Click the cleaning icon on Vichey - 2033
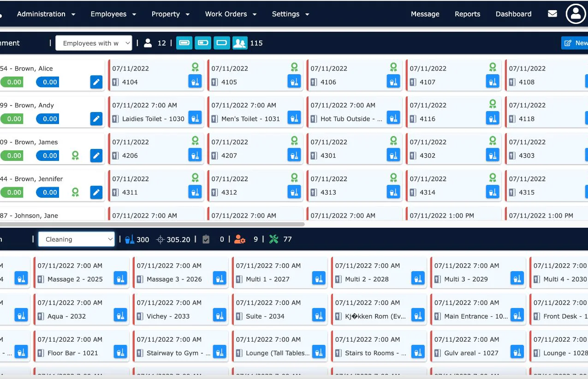This screenshot has height=379, width=588. click(x=220, y=316)
